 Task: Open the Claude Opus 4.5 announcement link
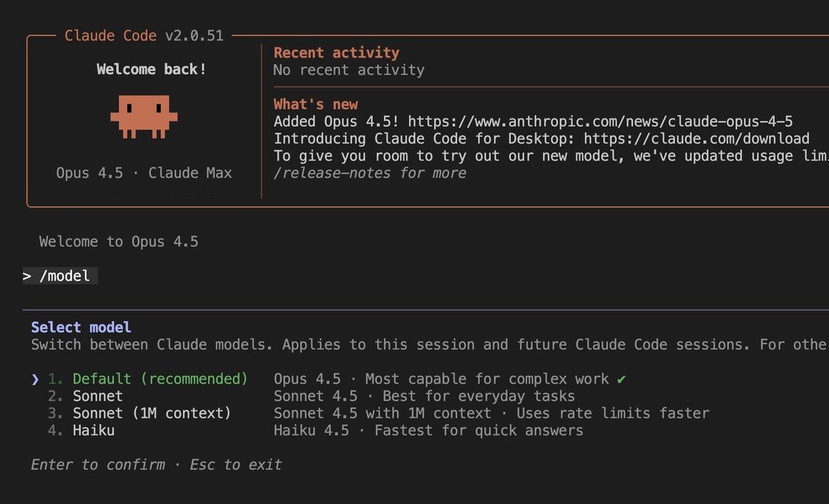[x=601, y=121]
